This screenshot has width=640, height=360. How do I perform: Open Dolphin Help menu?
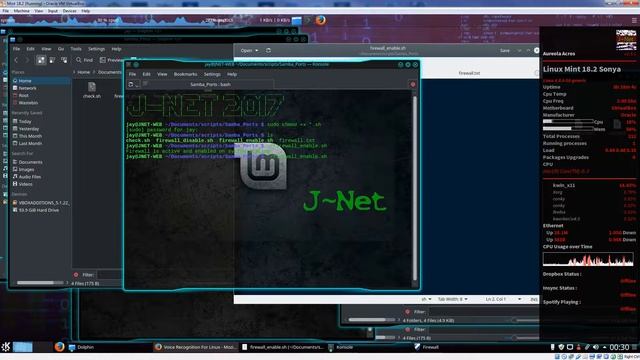pos(116,49)
